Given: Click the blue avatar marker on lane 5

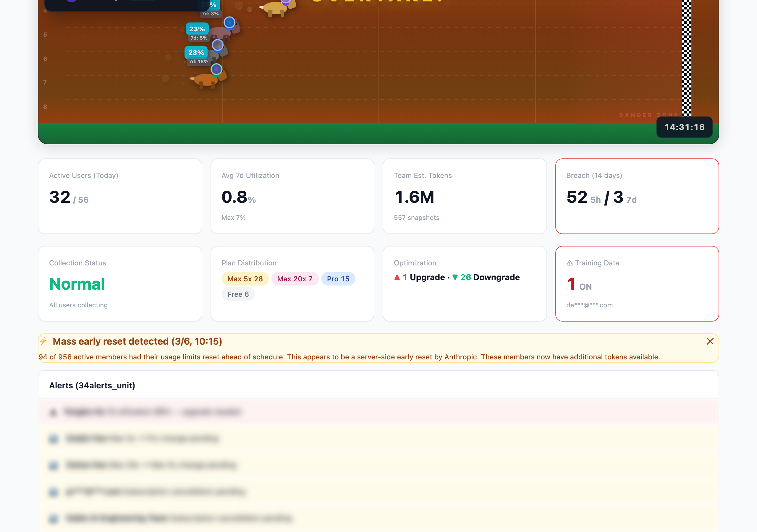Looking at the screenshot, I should (229, 22).
